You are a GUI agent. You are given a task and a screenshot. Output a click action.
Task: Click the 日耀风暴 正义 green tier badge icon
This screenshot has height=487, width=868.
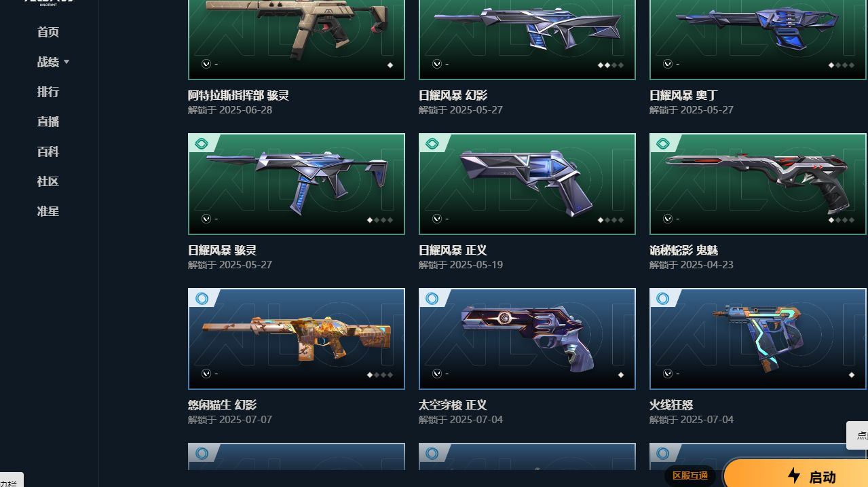pyautogui.click(x=432, y=143)
